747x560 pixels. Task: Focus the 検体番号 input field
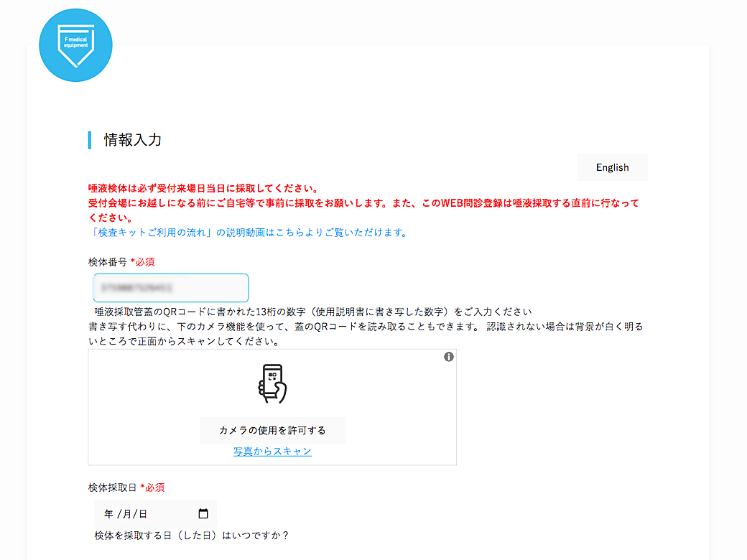coord(171,288)
